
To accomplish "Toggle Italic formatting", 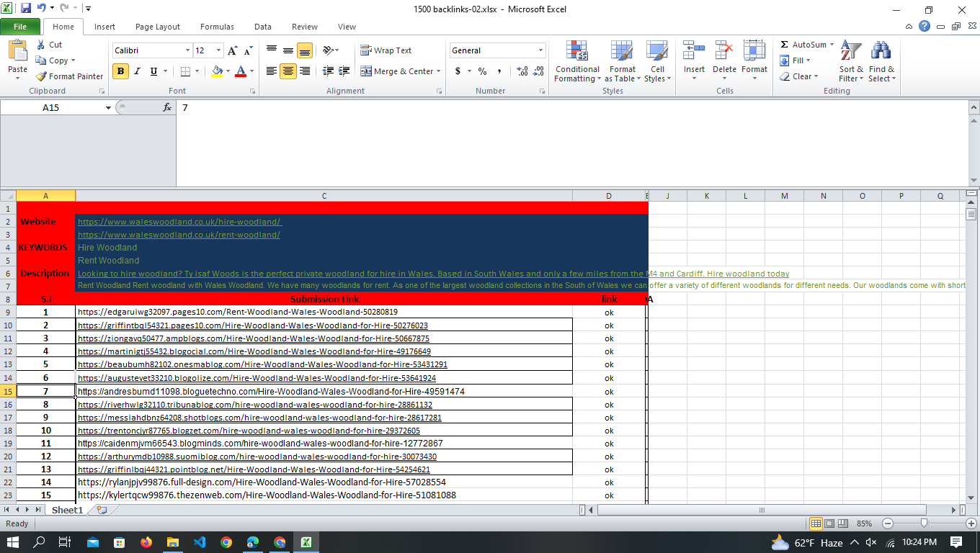I will (x=137, y=71).
